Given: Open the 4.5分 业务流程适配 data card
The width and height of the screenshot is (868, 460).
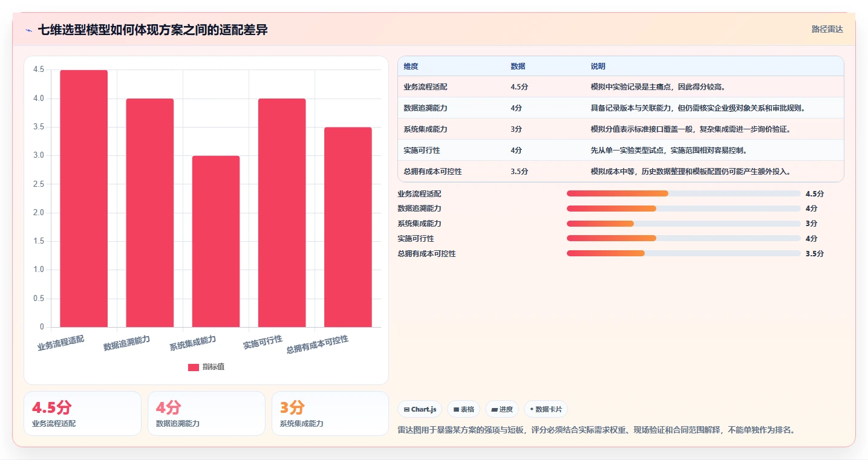Looking at the screenshot, I should 82,413.
